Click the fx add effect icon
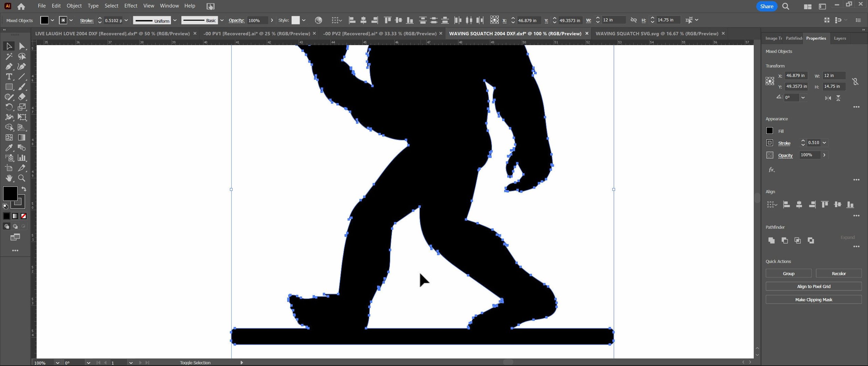868x366 pixels. point(771,170)
